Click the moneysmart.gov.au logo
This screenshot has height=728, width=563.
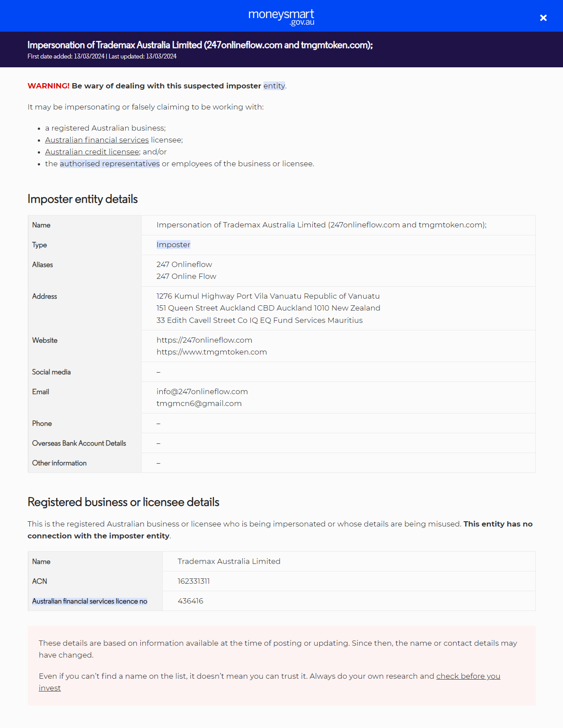point(281,17)
